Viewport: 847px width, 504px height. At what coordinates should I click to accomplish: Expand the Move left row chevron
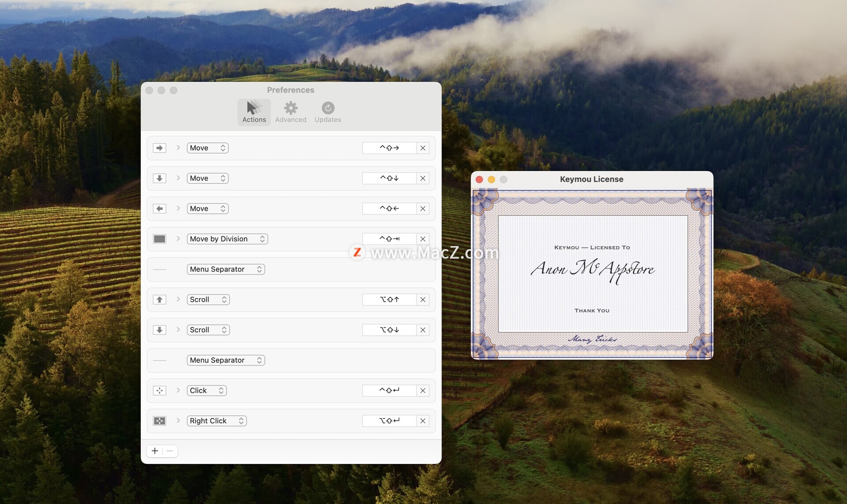click(x=178, y=208)
